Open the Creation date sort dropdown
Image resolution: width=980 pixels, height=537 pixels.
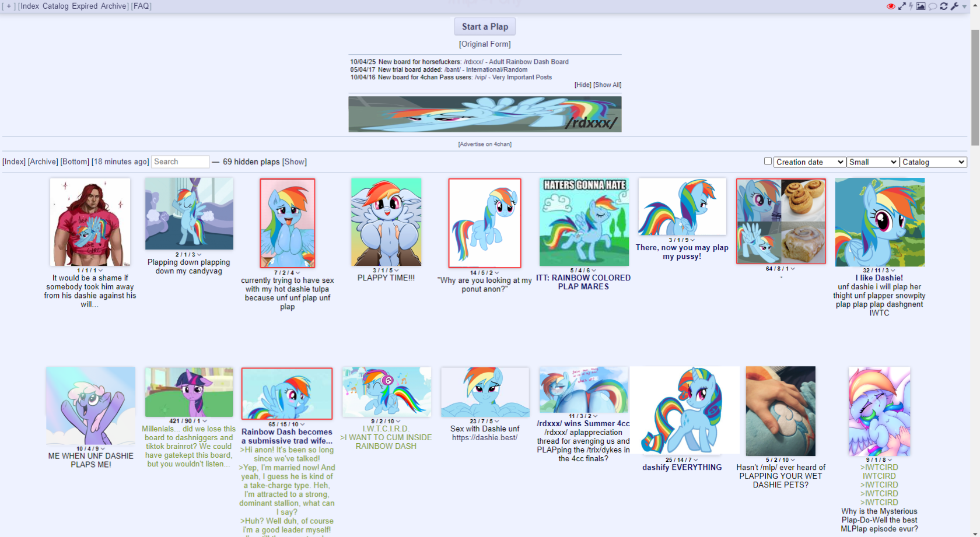[810, 162]
